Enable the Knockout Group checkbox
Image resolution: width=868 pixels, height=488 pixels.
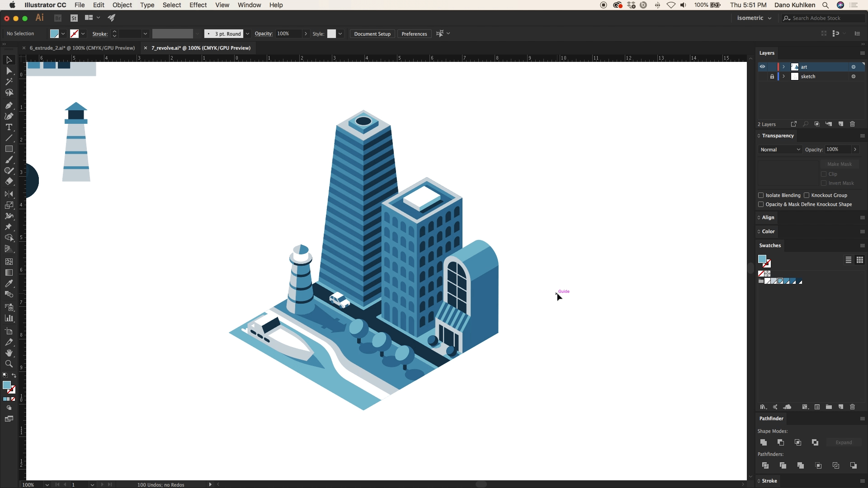(x=807, y=195)
